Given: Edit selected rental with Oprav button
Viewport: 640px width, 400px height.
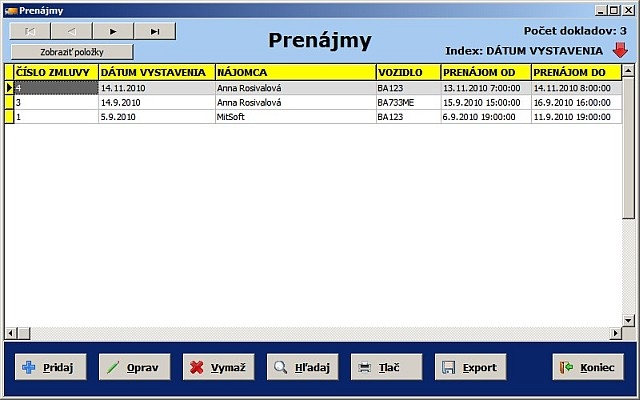Looking at the screenshot, I should tap(135, 367).
